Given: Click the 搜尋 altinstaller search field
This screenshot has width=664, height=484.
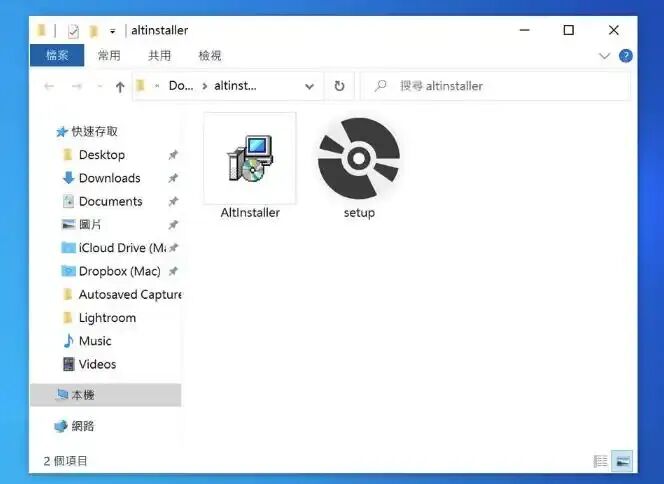Looking at the screenshot, I should pyautogui.click(x=495, y=86).
